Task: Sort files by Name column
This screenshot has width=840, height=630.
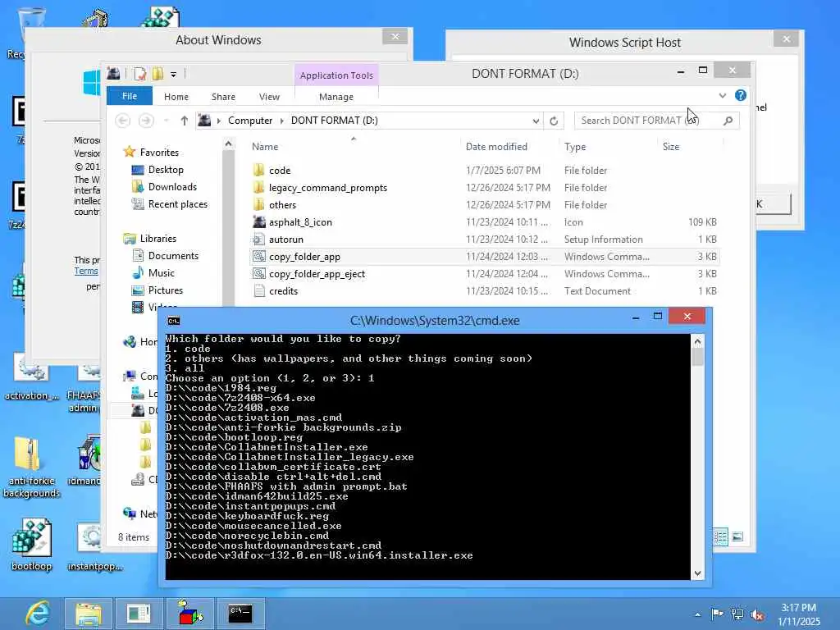Action: [x=265, y=147]
